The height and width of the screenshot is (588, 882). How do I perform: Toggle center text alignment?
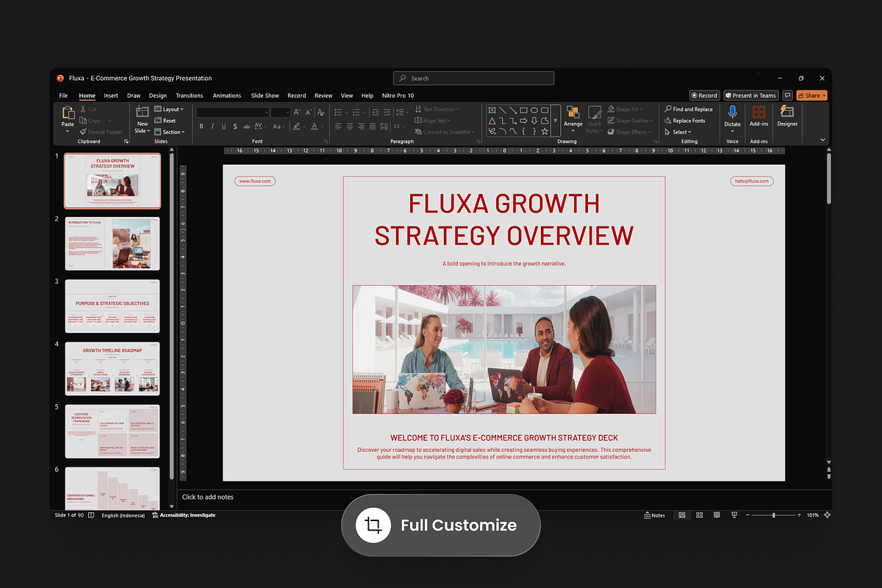[350, 126]
